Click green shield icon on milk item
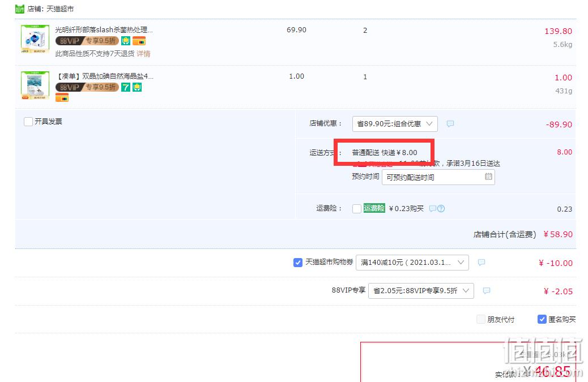Screen dimensions: 588x382 click(x=126, y=41)
